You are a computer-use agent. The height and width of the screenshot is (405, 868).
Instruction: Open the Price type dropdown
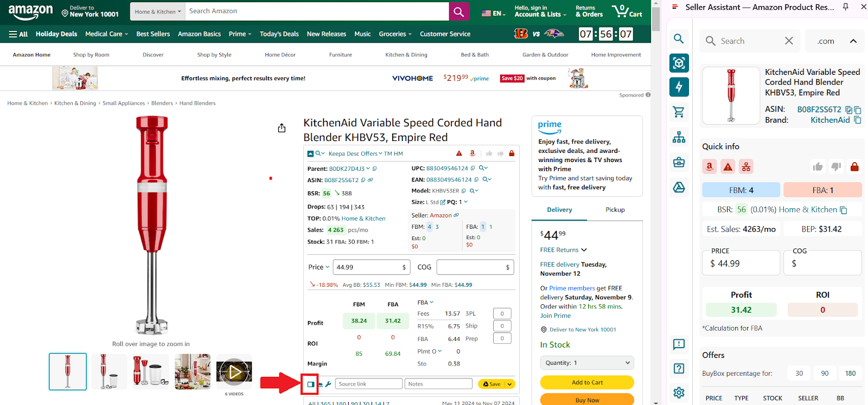tap(318, 267)
